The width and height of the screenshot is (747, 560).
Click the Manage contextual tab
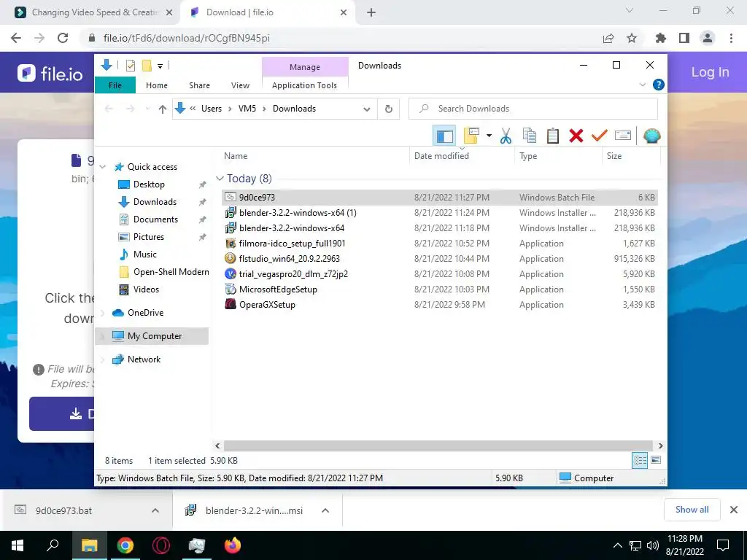(x=305, y=67)
